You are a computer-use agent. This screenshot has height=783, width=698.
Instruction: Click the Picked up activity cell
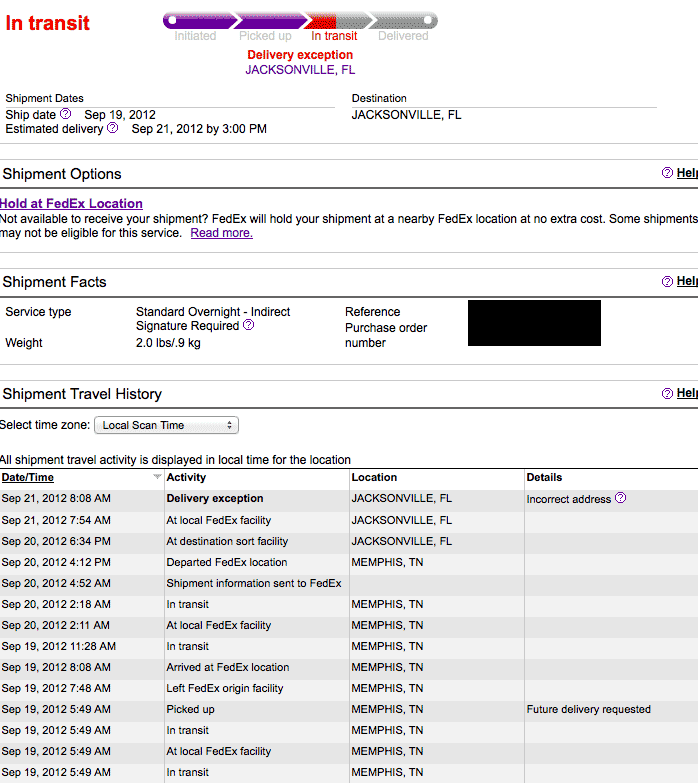[x=190, y=709]
